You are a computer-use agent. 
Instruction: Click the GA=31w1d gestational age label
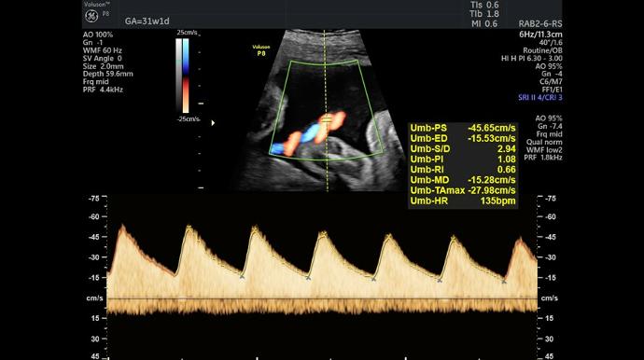tap(147, 21)
